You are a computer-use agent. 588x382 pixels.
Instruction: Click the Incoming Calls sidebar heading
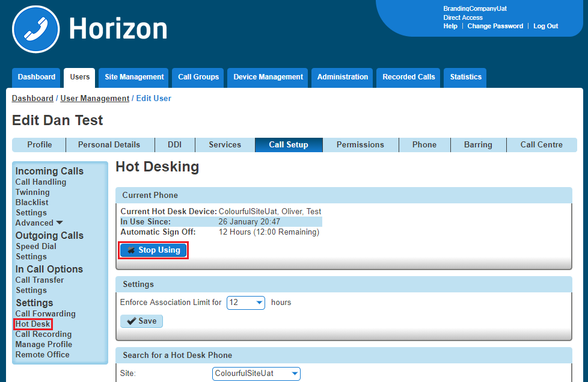click(49, 171)
